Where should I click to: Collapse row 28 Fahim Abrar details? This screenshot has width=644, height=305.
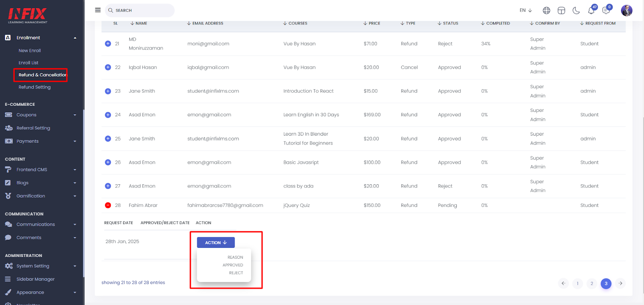point(108,205)
